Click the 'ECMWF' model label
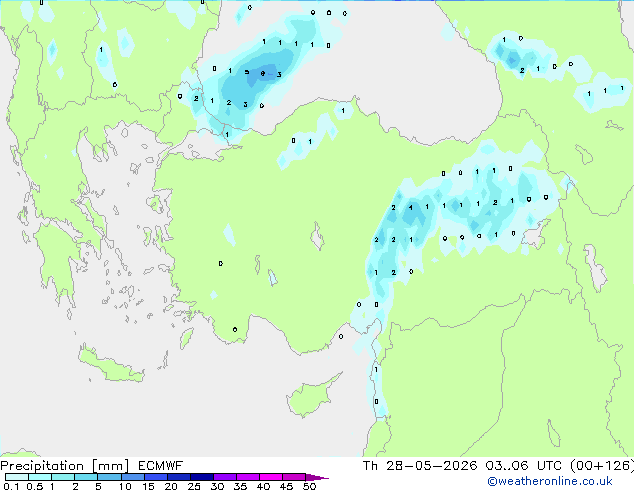The image size is (634, 490). (x=161, y=466)
